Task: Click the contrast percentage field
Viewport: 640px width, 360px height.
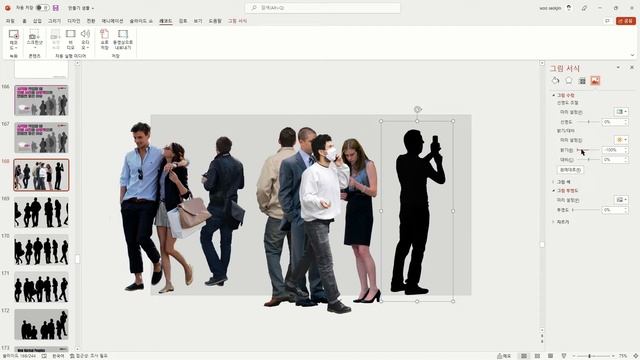Action: 613,159
